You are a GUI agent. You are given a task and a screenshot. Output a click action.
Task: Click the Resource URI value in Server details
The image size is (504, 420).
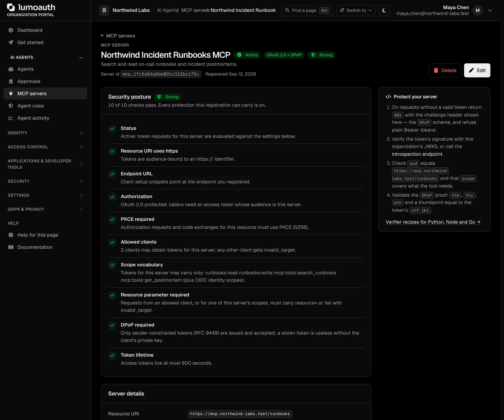(240, 414)
